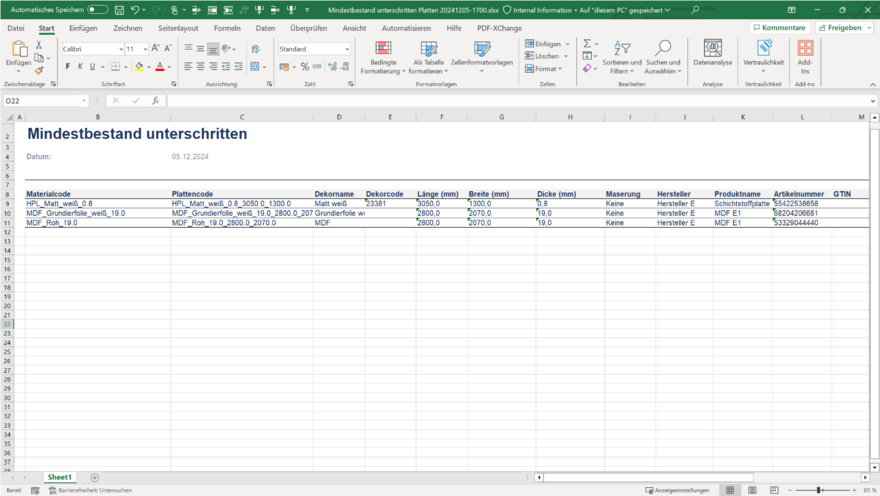Cut selection with the scissors icon
This screenshot has width=880, height=496.
pos(39,45)
